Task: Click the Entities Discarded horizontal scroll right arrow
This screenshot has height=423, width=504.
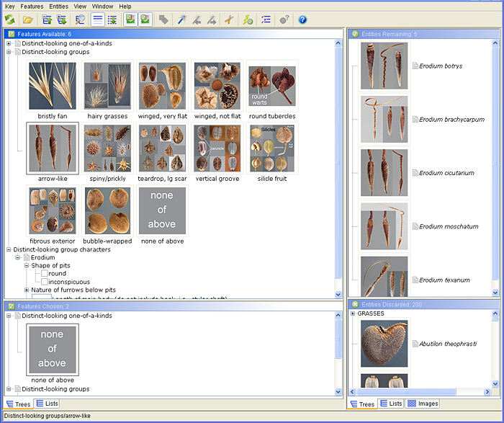Action: pos(487,391)
